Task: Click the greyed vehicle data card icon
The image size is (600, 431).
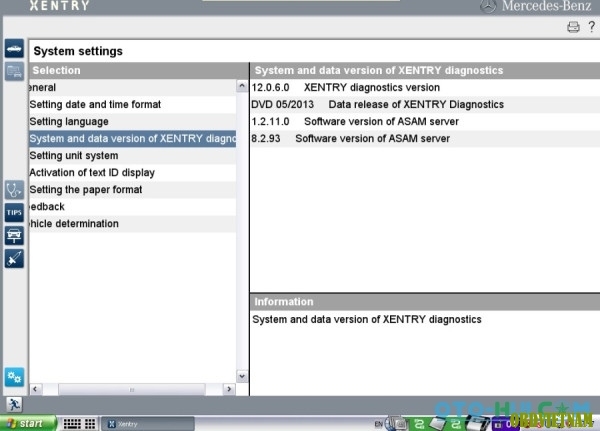Action: pyautogui.click(x=14, y=72)
